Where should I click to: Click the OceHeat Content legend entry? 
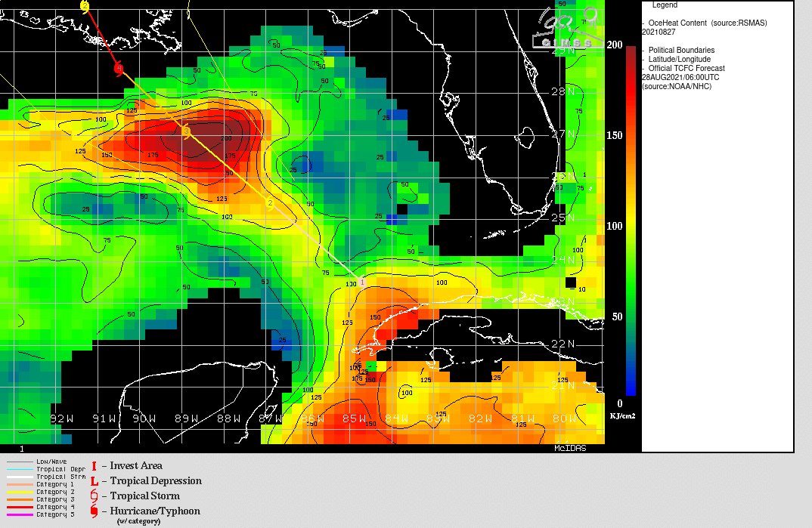[x=707, y=23]
